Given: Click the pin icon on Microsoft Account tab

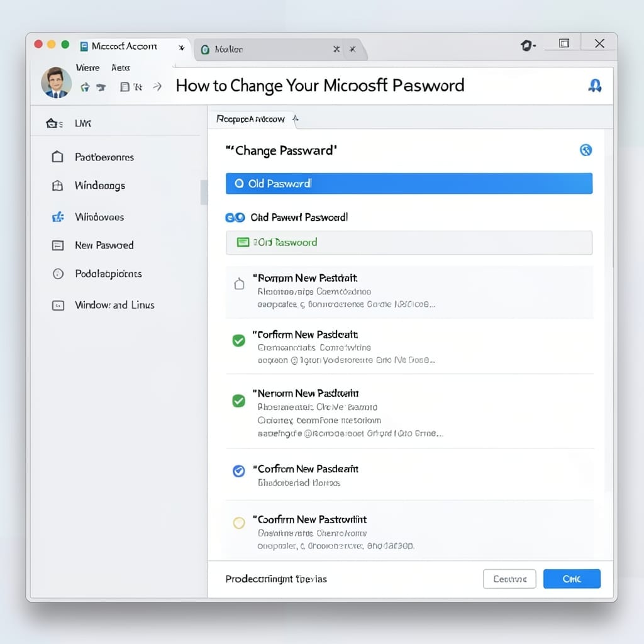Looking at the screenshot, I should click(182, 48).
